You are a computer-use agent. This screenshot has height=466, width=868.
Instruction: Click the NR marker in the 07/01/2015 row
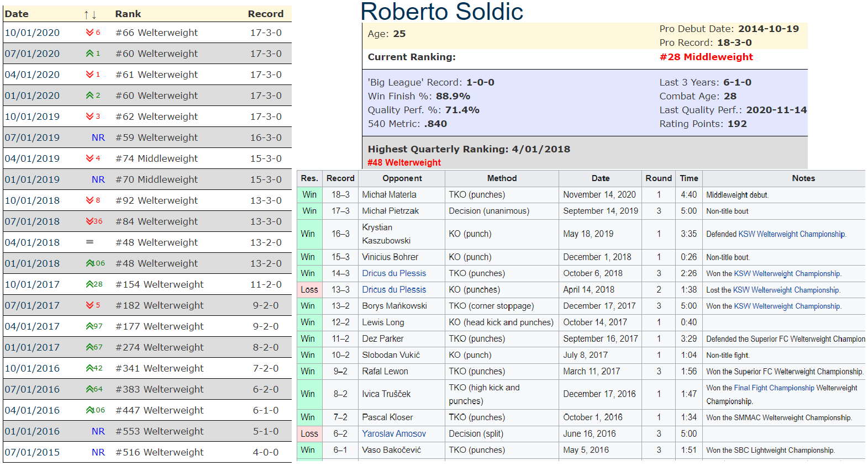98,452
